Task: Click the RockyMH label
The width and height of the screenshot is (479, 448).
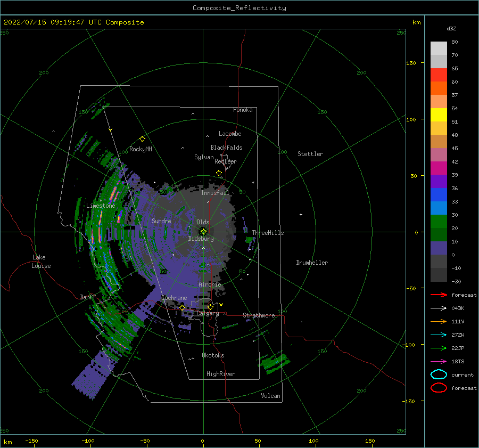Action: [x=141, y=149]
